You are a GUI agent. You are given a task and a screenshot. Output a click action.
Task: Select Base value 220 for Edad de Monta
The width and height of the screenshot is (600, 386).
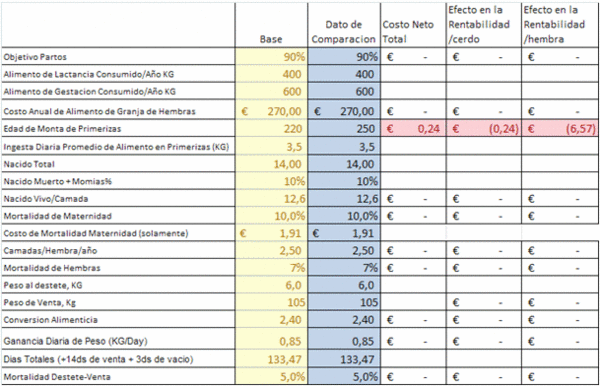point(293,129)
